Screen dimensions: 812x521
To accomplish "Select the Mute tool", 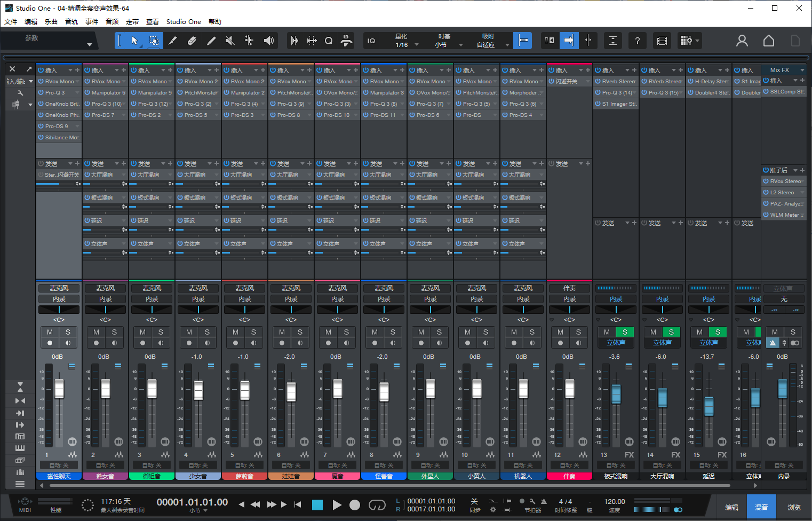I will coord(230,41).
